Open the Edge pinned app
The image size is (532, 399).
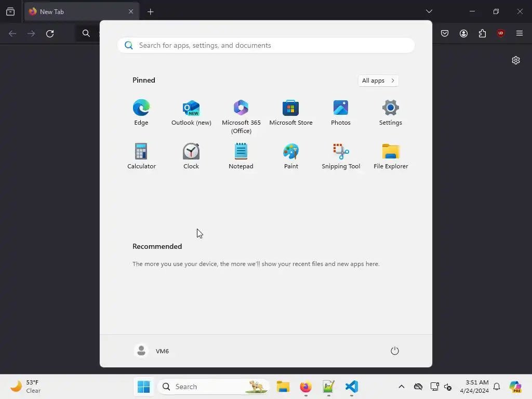pyautogui.click(x=141, y=113)
